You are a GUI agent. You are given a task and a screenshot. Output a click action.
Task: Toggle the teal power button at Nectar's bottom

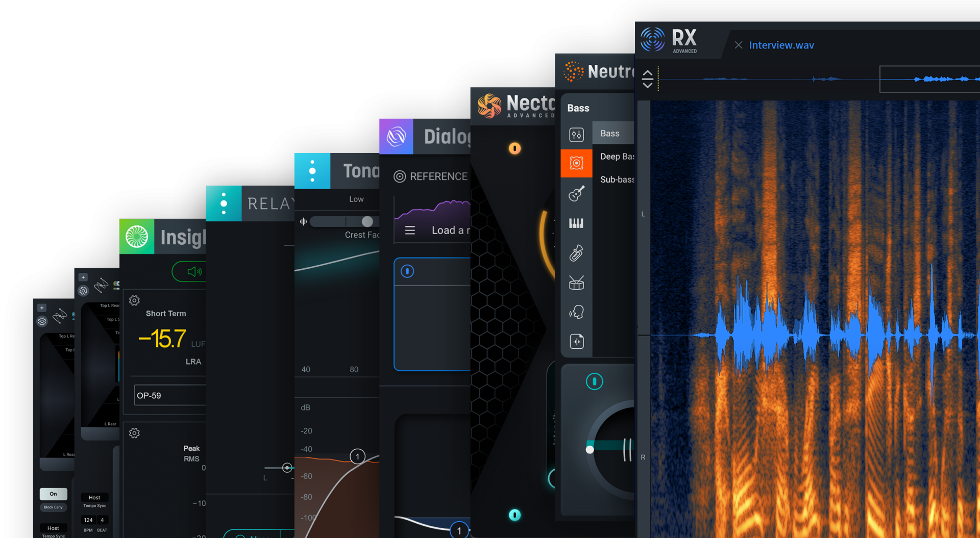[514, 515]
